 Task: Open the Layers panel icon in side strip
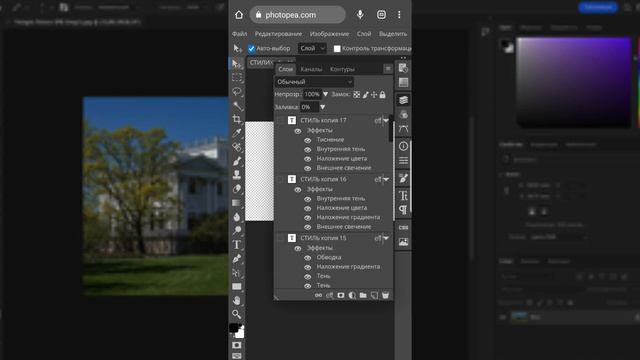[x=403, y=100]
